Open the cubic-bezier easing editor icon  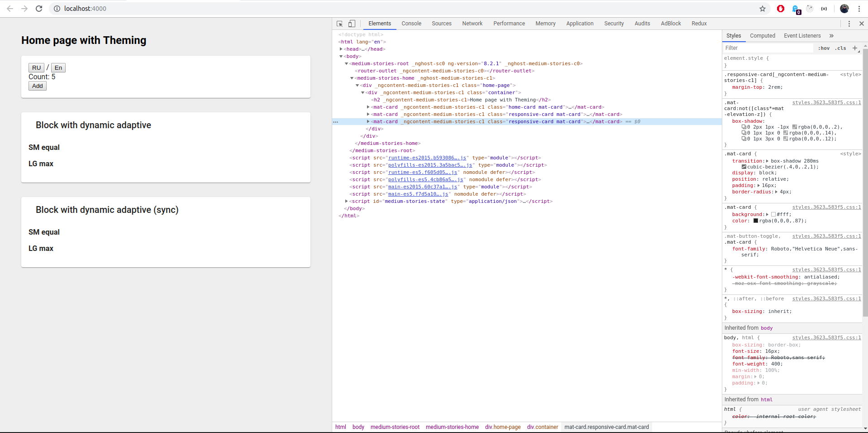click(744, 167)
